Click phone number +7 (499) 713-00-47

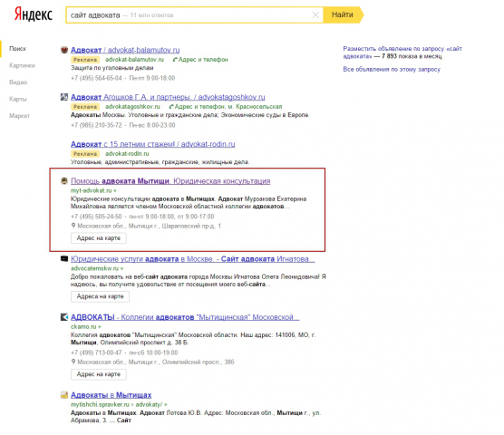(x=96, y=353)
